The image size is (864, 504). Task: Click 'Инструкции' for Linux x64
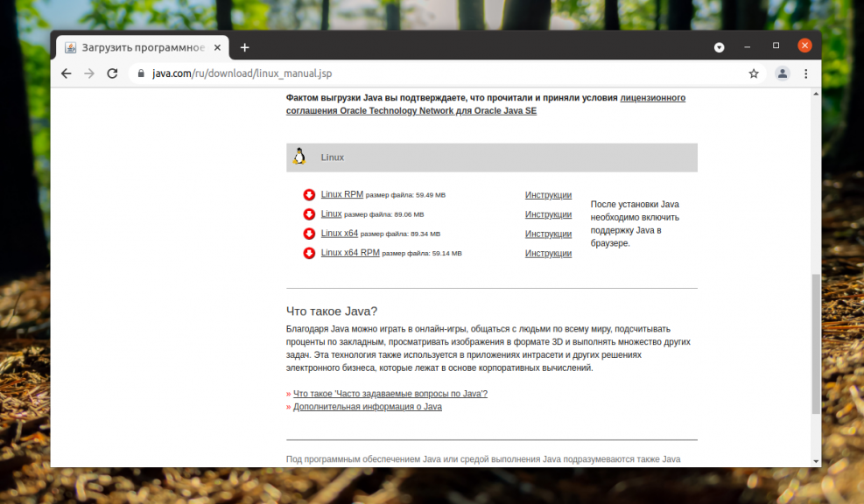coord(548,234)
